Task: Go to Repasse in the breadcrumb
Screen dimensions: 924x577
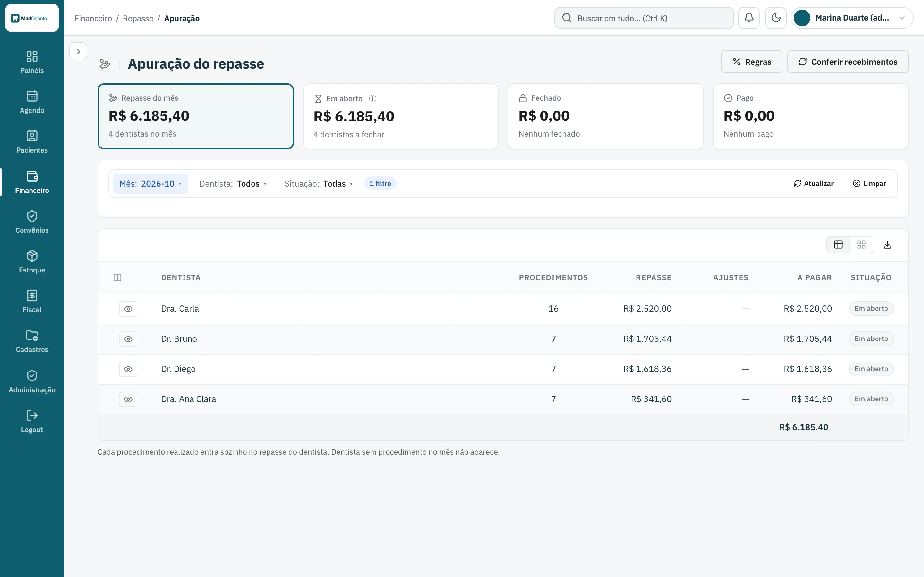Action: pos(138,18)
